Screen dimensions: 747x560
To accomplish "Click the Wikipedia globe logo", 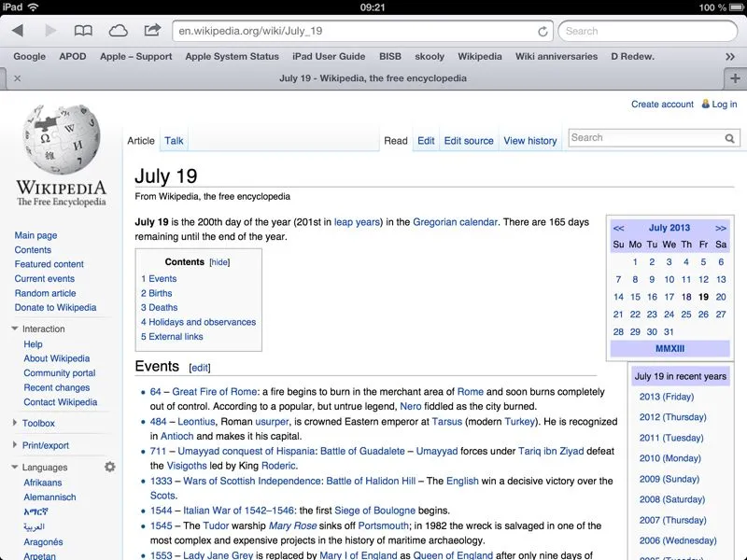I will point(61,140).
